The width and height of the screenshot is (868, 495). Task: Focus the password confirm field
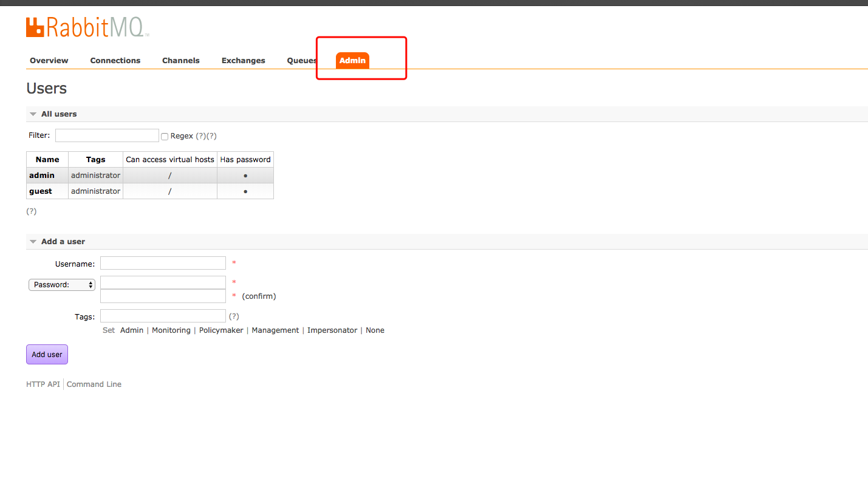pos(163,296)
